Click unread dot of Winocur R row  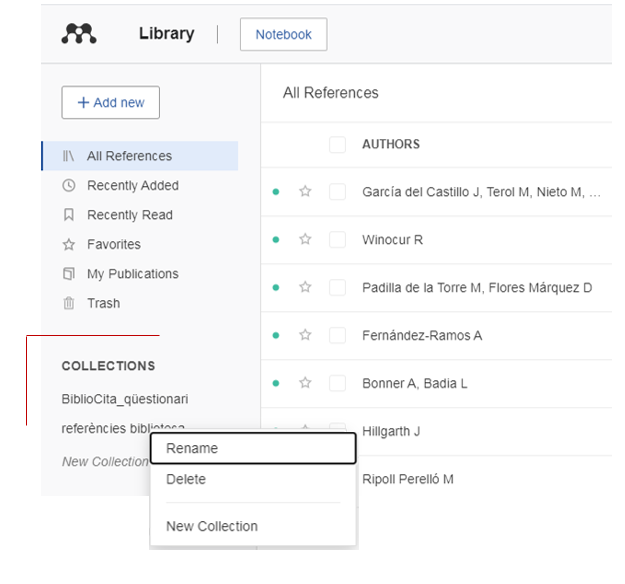[x=275, y=240]
